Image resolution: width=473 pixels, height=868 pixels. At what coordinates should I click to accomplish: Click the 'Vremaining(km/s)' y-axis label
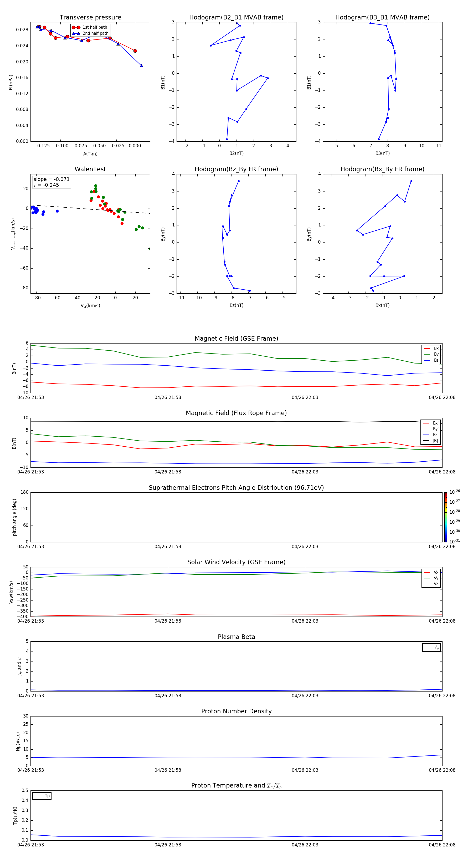tap(13, 234)
